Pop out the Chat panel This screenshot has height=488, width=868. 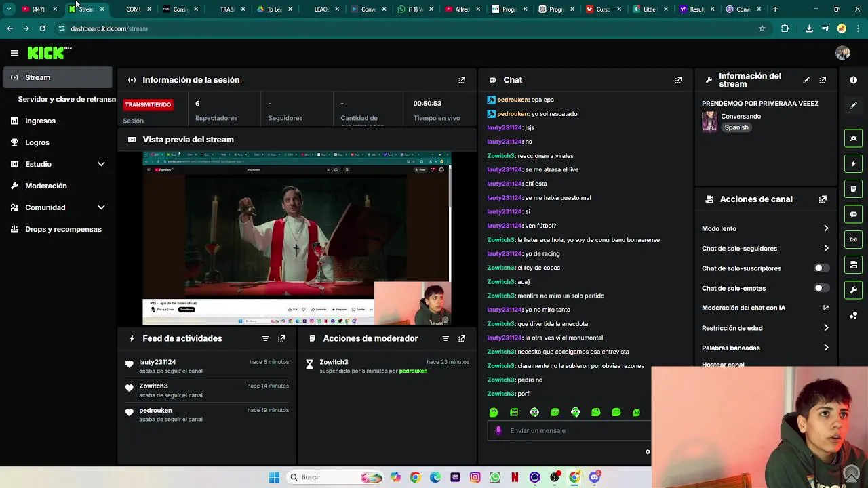(x=678, y=80)
